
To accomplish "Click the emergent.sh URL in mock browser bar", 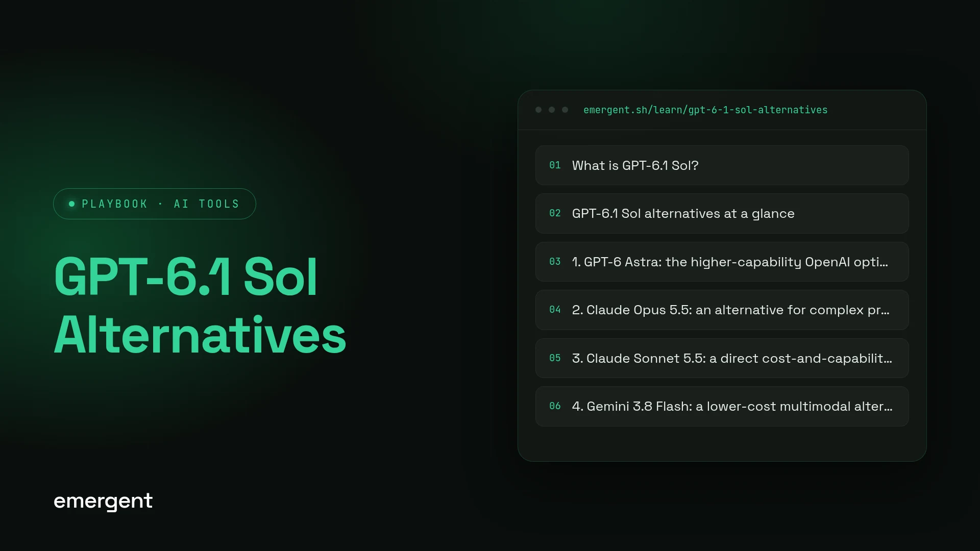I will [705, 110].
